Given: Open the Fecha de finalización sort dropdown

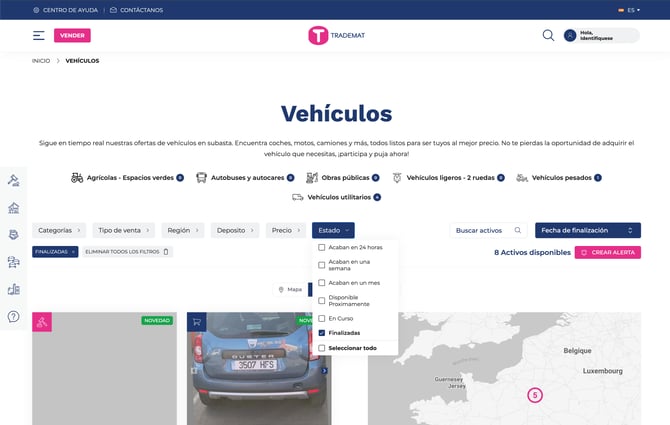Looking at the screenshot, I should (588, 230).
